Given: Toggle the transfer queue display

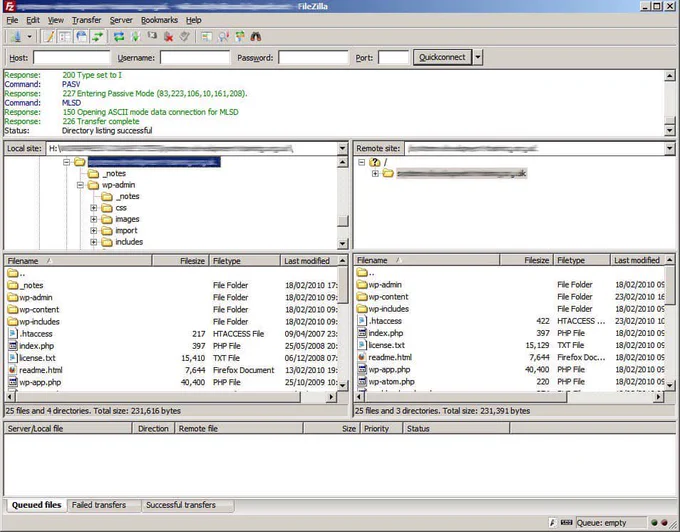Looking at the screenshot, I should click(x=98, y=37).
